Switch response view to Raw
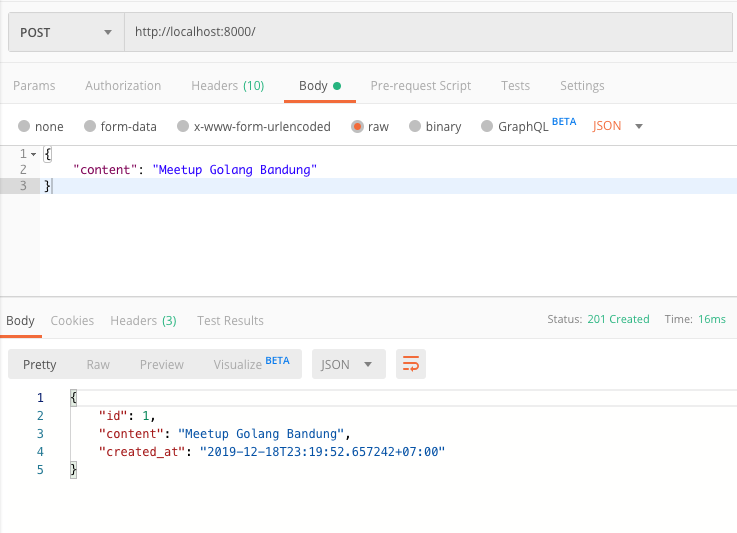Screen dimensions: 737x533 click(x=98, y=364)
